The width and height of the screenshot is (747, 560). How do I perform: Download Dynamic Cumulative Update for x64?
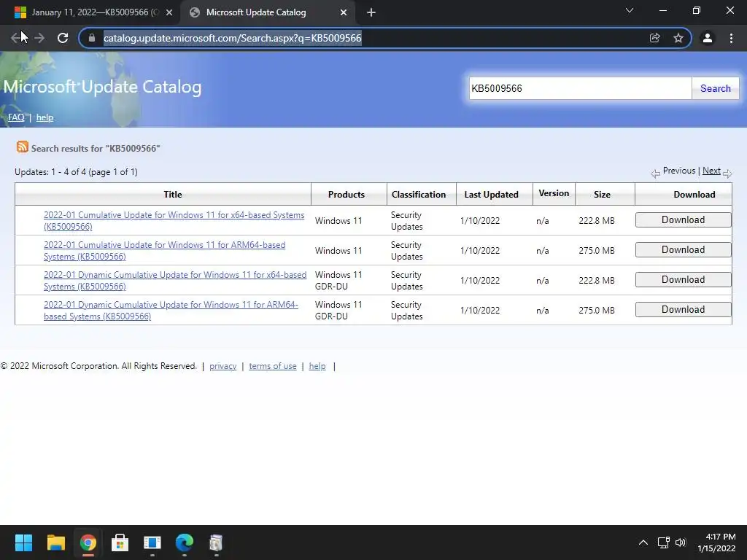683,280
